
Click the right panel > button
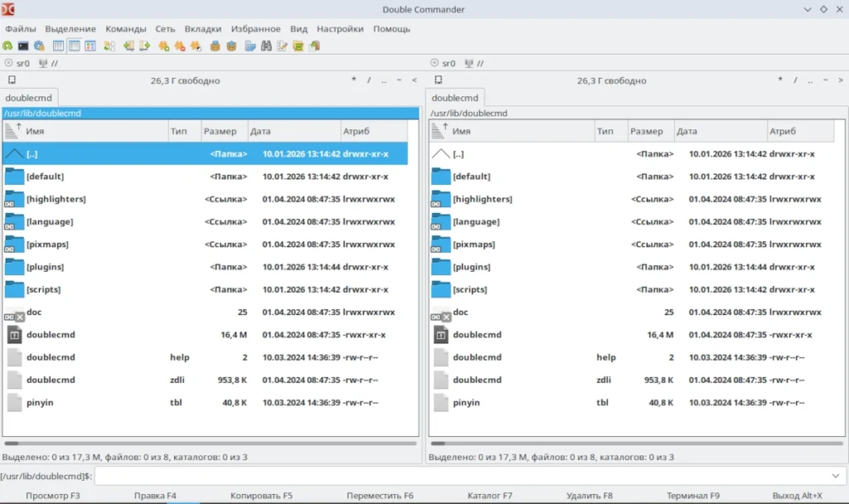click(841, 80)
